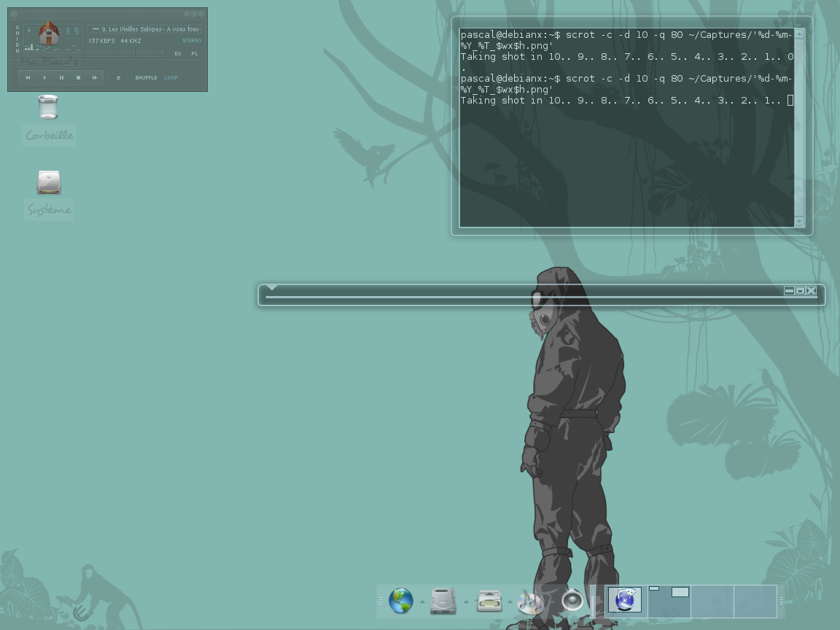Image resolution: width=840 pixels, height=630 pixels.
Task: Click the eject button to open a file
Action: pyautogui.click(x=118, y=78)
